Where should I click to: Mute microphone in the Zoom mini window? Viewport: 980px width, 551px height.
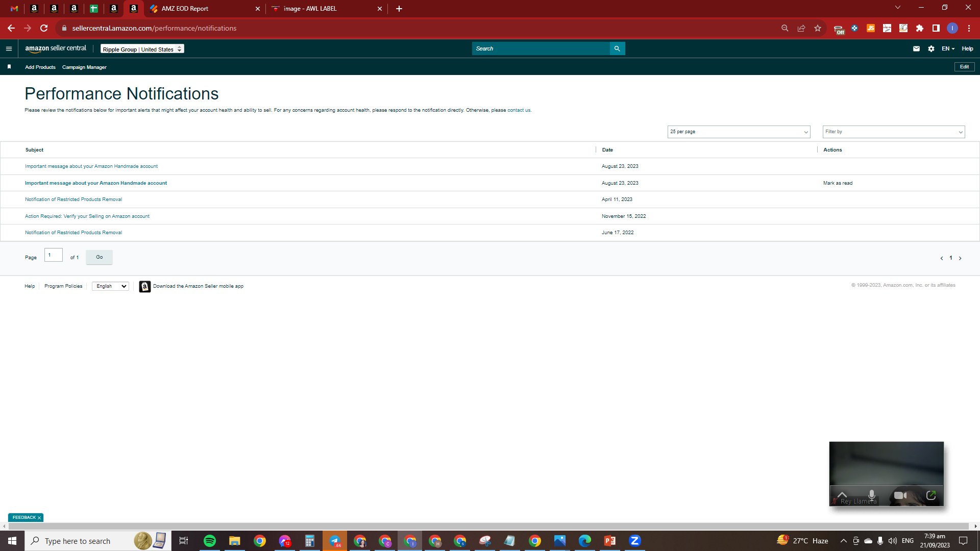click(872, 495)
